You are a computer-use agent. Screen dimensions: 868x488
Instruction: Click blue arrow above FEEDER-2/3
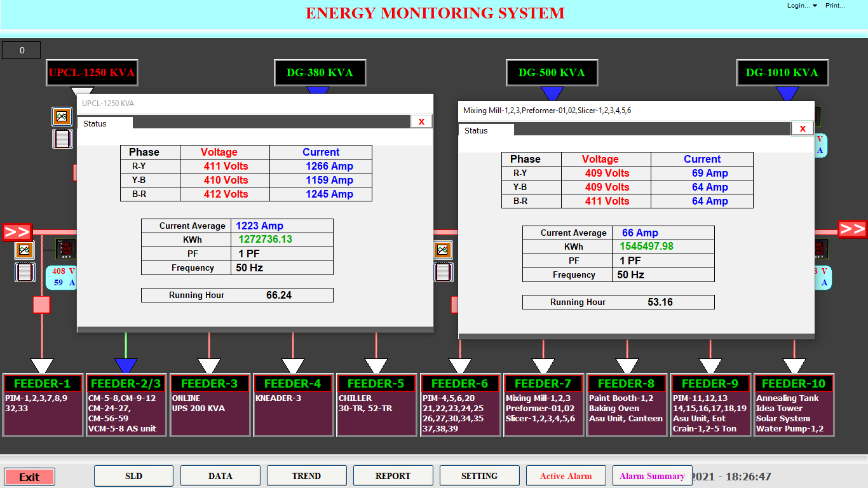126,366
